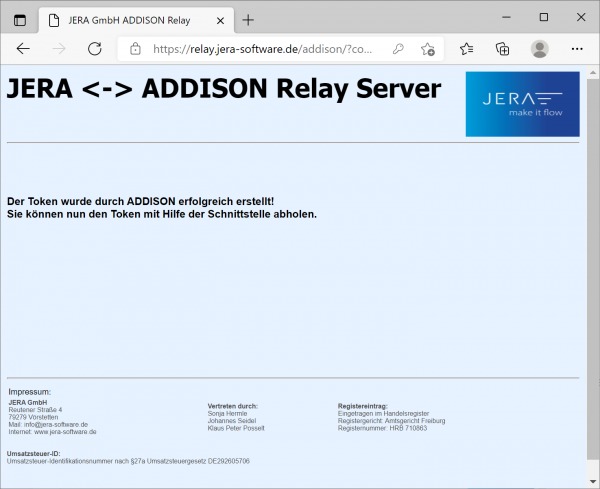This screenshot has width=600, height=489.
Task: Click the user profile avatar
Action: [x=540, y=48]
